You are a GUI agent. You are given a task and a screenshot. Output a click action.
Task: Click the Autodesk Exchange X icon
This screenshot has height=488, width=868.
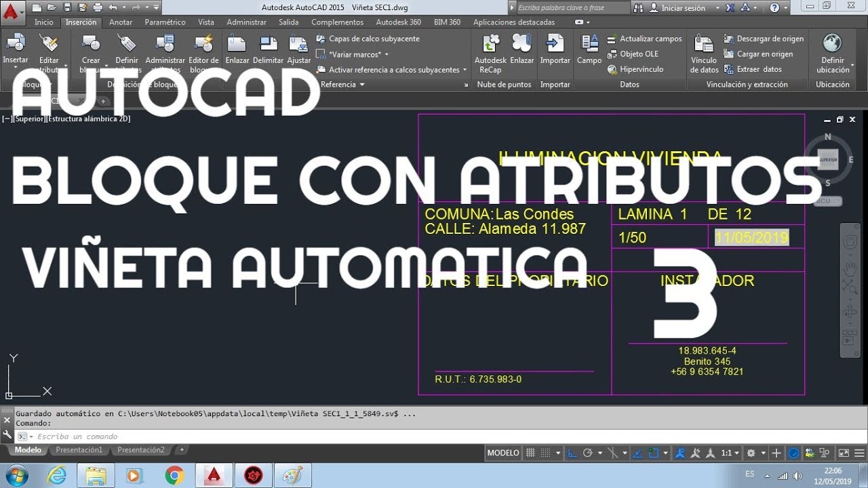pos(730,8)
